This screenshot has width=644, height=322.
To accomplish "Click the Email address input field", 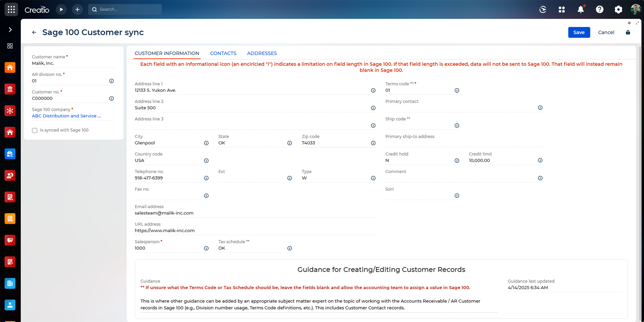I will [x=254, y=213].
